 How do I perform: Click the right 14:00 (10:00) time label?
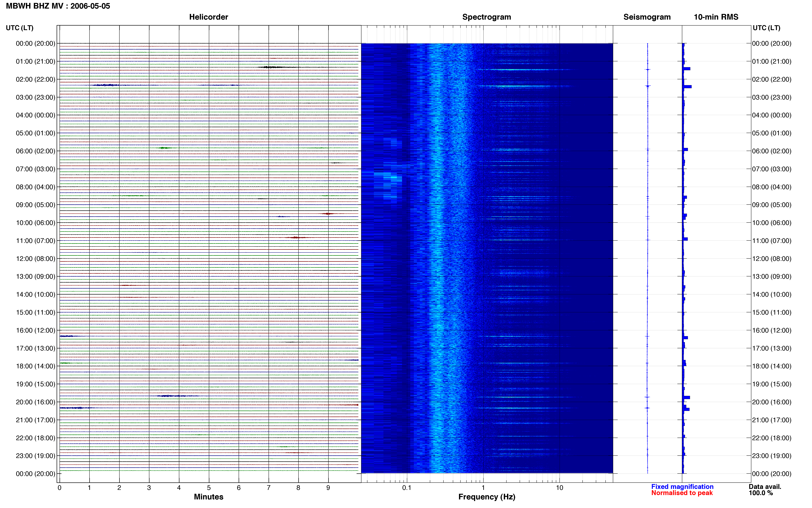coord(772,295)
